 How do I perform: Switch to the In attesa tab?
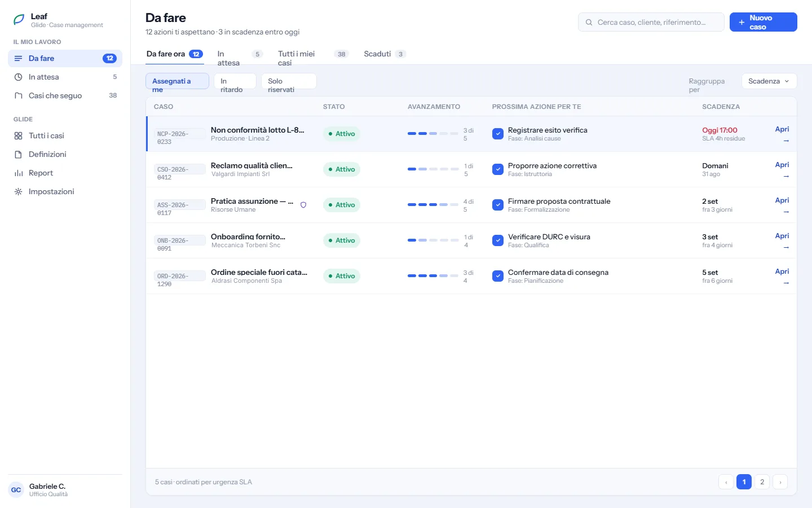tap(240, 54)
